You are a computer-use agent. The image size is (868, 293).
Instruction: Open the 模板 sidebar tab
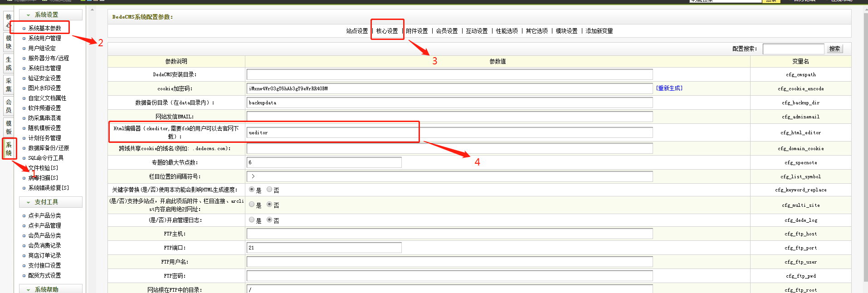[x=9, y=127]
